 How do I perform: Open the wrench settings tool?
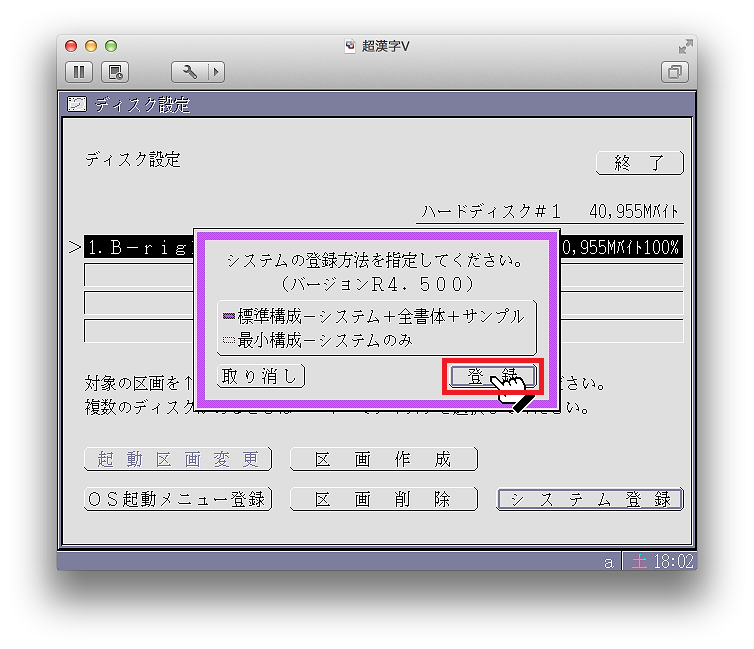click(190, 72)
